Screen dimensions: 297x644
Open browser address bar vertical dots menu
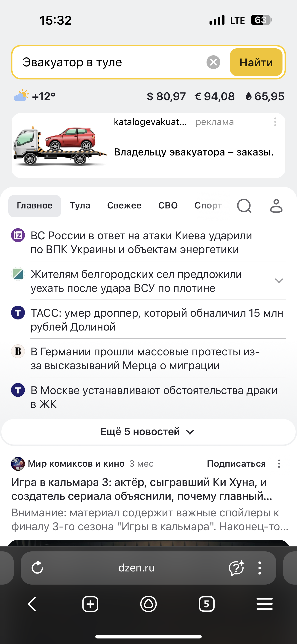pyautogui.click(x=260, y=568)
